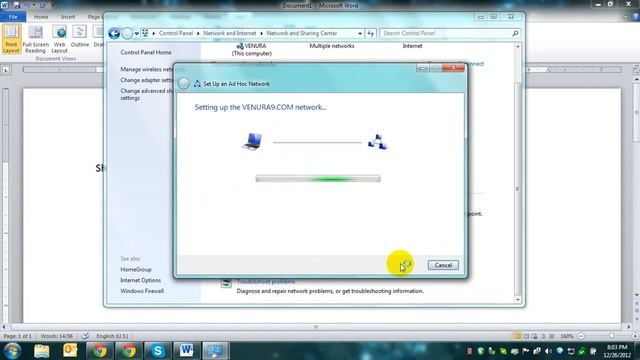The width and height of the screenshot is (640, 360).
Task: Click the VENURA computer icon
Action: point(240,46)
